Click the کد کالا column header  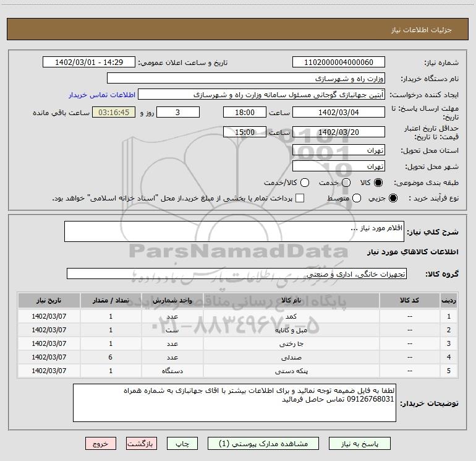pyautogui.click(x=409, y=300)
